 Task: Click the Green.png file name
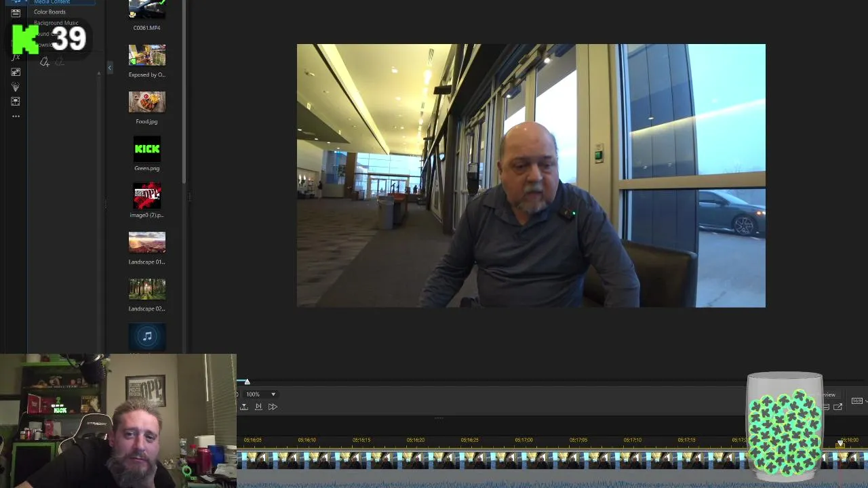(147, 168)
